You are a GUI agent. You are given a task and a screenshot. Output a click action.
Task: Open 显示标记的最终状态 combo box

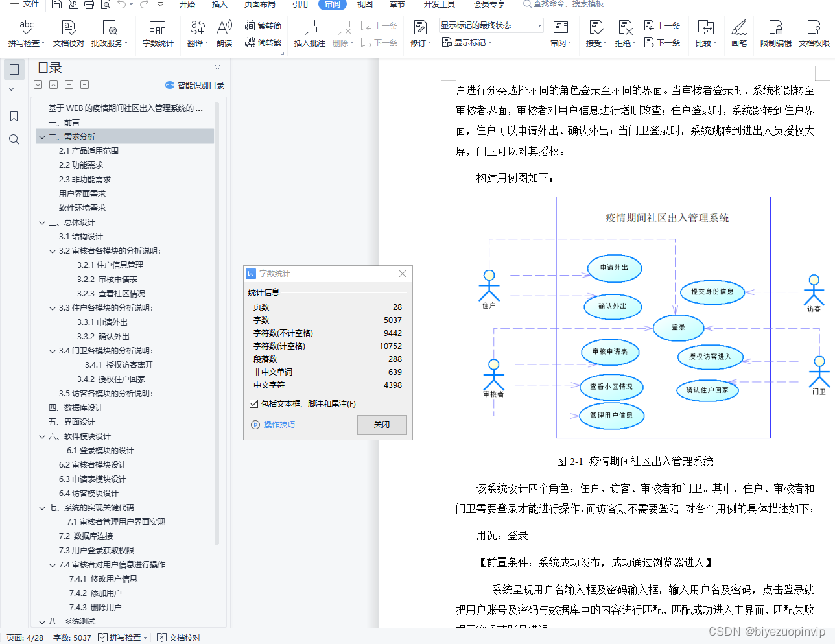491,25
